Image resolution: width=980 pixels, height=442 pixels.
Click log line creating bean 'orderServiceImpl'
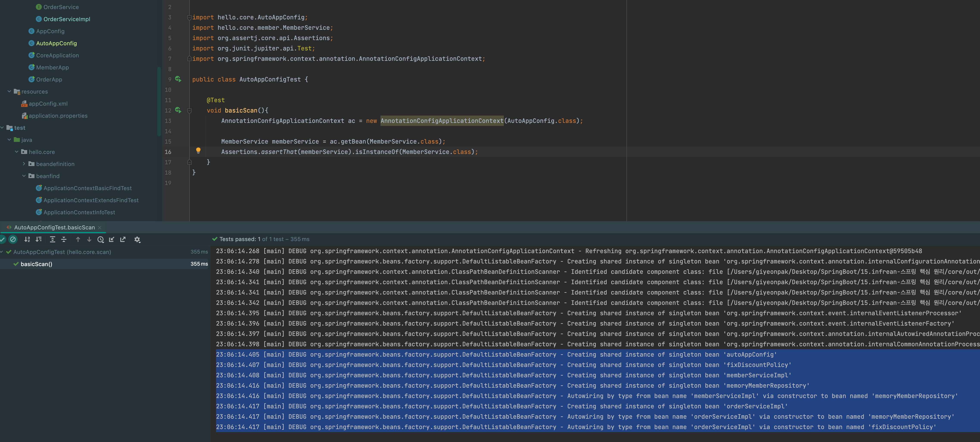(x=501, y=406)
